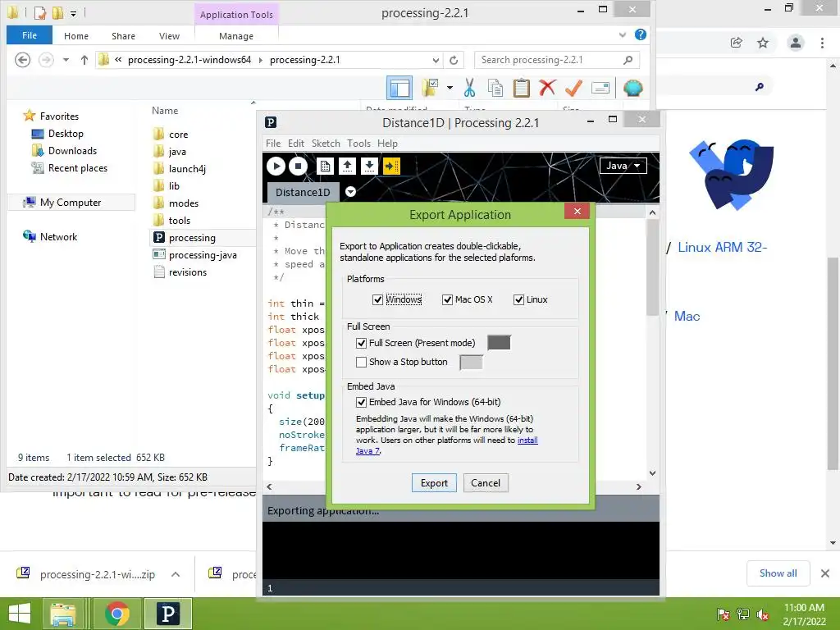Uncheck the Mac OS X platform checkbox
840x630 pixels.
(447, 299)
